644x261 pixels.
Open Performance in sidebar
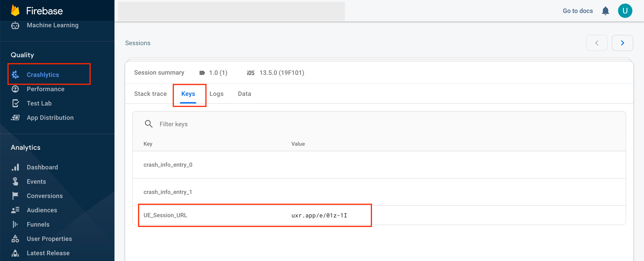[45, 89]
